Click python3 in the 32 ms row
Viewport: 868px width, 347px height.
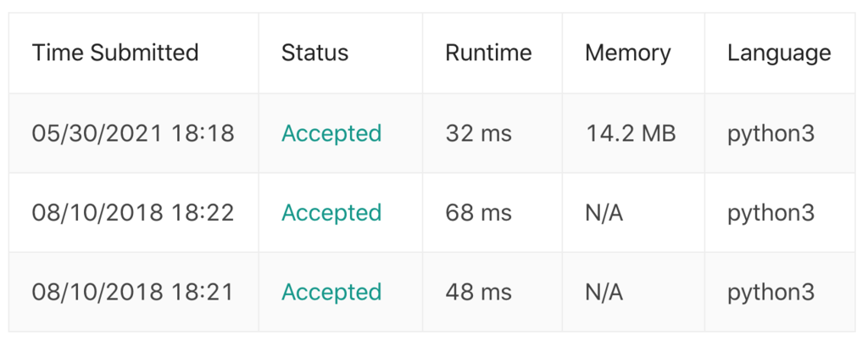point(771,135)
